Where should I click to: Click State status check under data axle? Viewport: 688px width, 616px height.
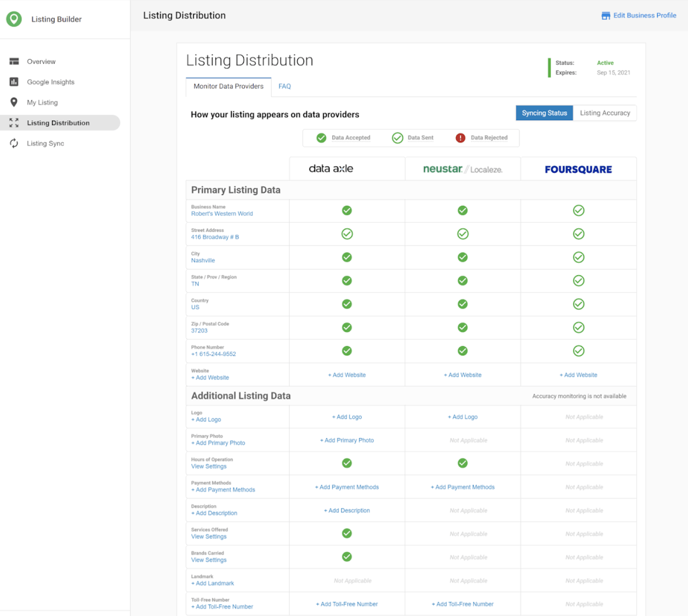tap(347, 280)
